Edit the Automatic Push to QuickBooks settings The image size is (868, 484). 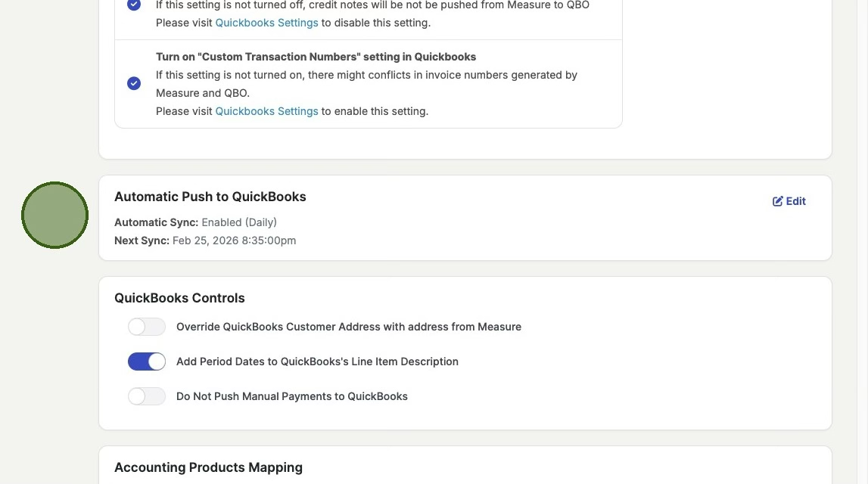789,201
